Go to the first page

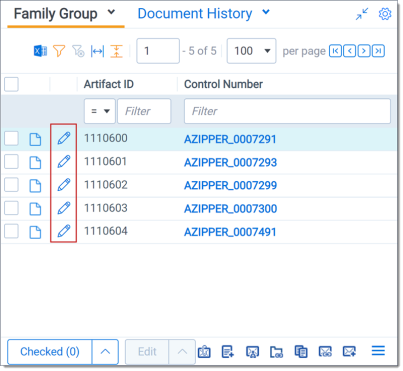coord(335,51)
